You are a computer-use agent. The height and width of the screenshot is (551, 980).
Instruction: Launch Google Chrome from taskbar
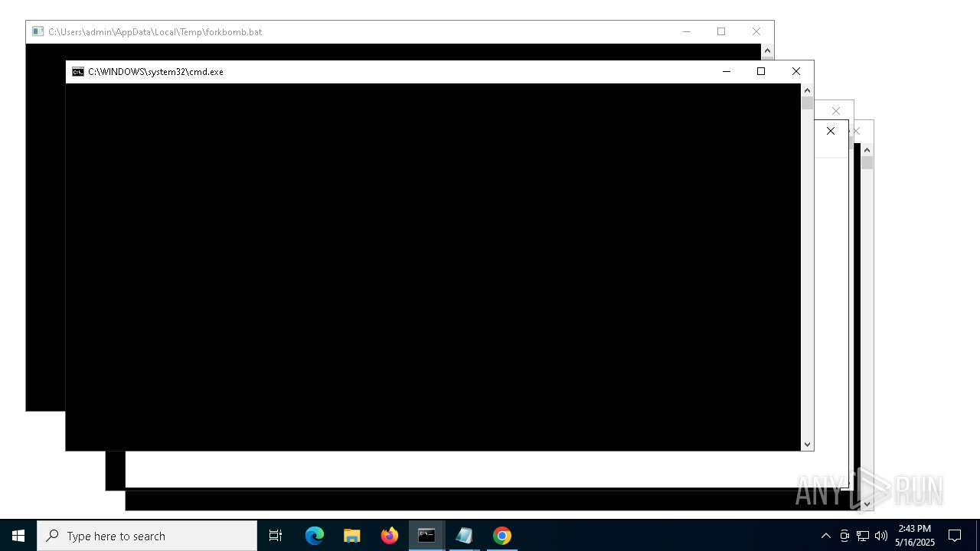tap(502, 536)
